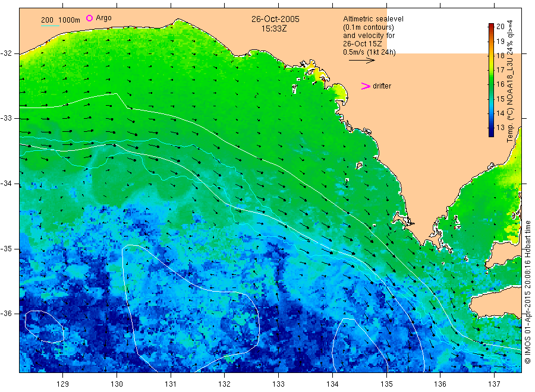Click the colorbar value '16'
The image size is (535, 392).
pyautogui.click(x=500, y=84)
